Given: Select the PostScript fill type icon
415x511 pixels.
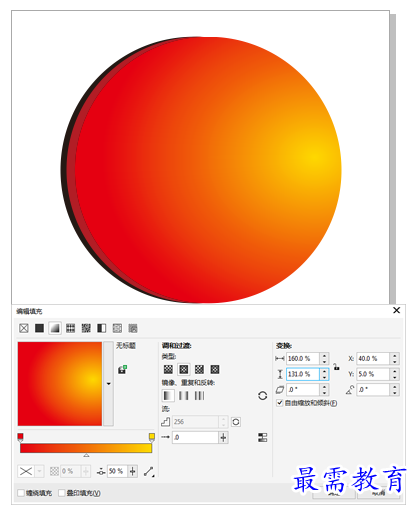Looking at the screenshot, I should [133, 328].
